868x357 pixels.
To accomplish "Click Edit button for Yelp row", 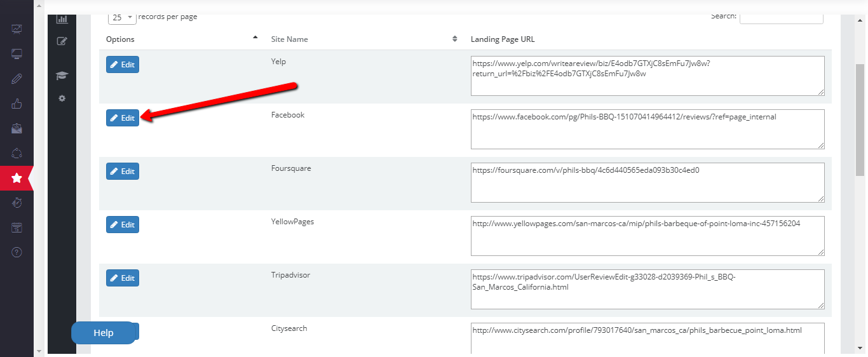I will coord(123,65).
